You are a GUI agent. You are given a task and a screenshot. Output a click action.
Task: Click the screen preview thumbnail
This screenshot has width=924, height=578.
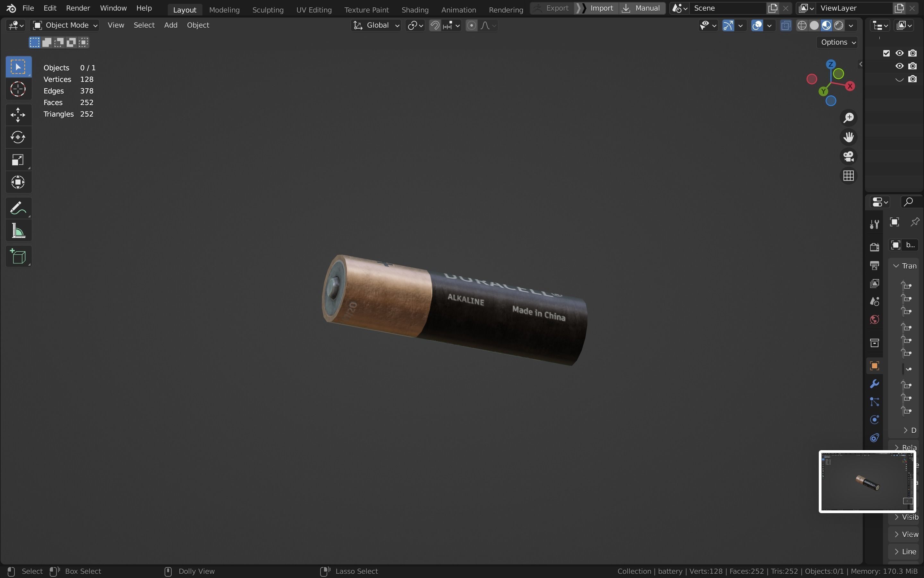click(867, 482)
